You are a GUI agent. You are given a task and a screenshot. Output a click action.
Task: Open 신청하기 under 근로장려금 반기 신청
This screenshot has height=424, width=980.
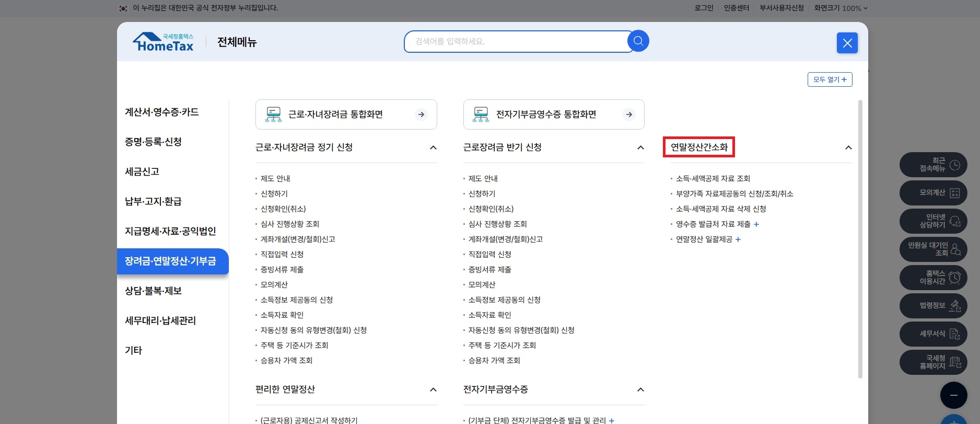tap(482, 194)
